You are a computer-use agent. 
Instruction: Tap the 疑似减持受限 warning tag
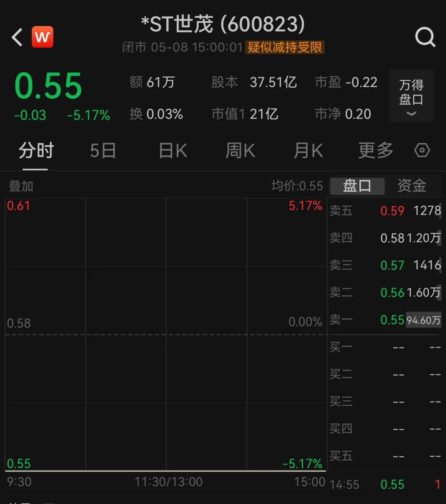[x=285, y=47]
